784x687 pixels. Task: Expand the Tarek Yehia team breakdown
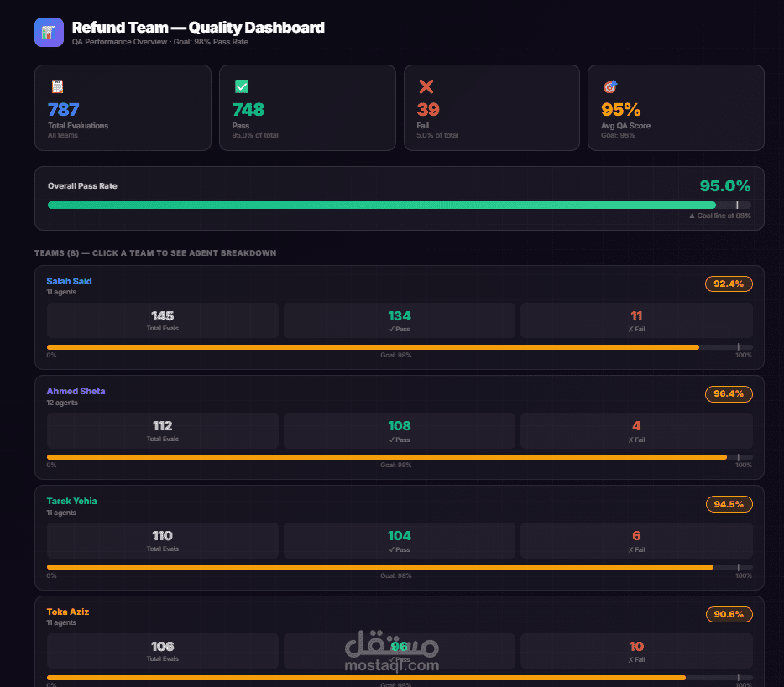399,538
